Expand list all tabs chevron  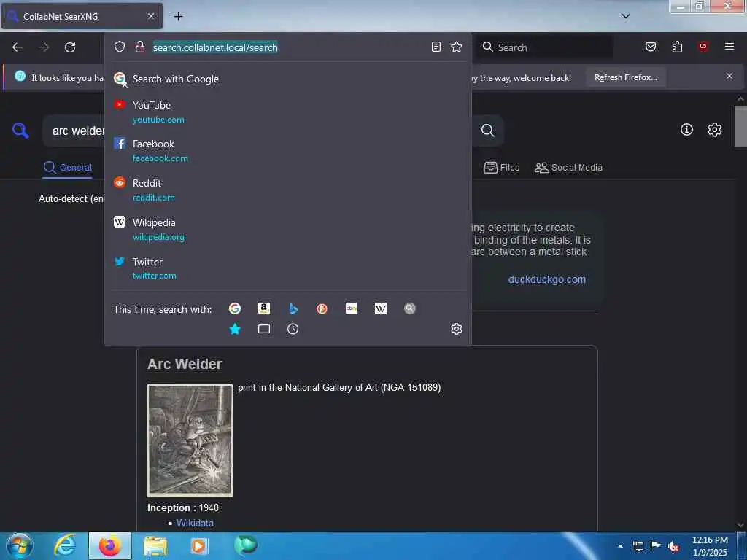pos(625,16)
